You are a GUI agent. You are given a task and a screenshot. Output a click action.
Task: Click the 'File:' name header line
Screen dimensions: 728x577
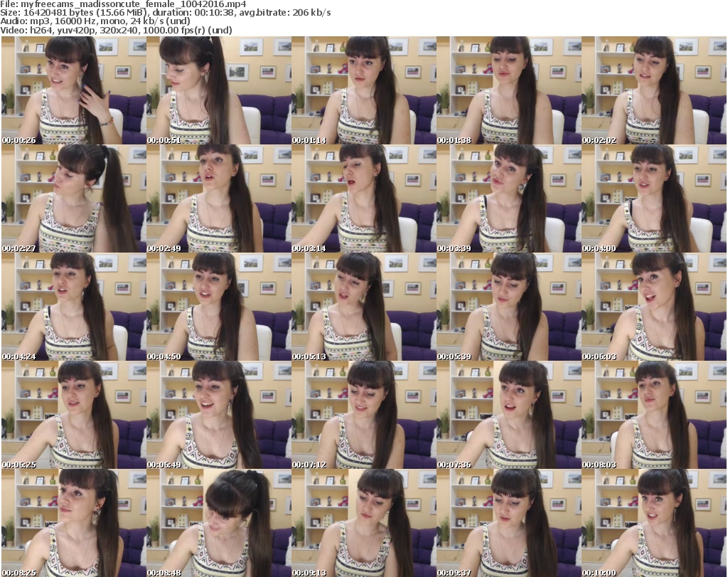(x=124, y=4)
